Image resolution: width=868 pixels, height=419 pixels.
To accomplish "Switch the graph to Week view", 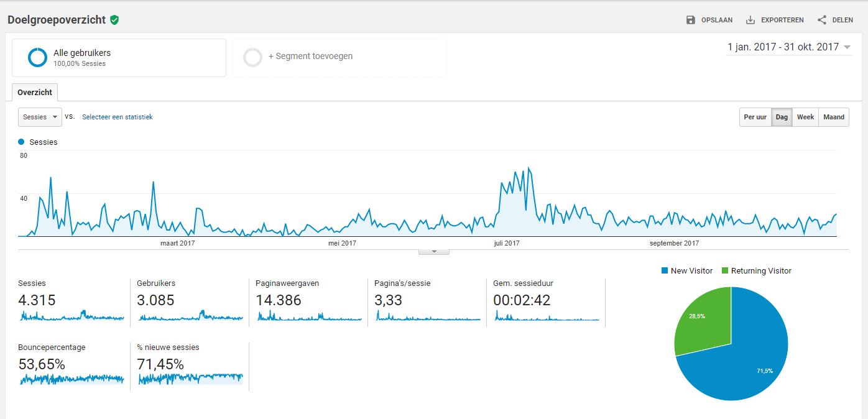I will [805, 117].
